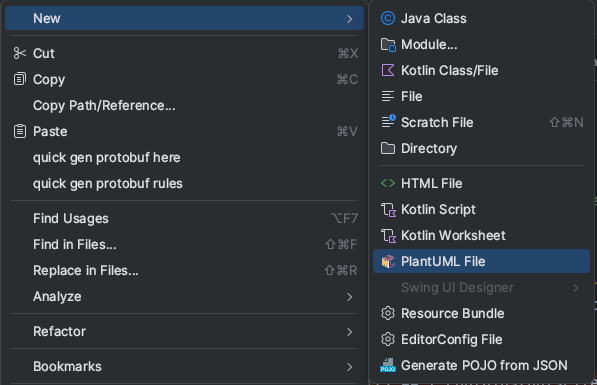Image resolution: width=597 pixels, height=385 pixels.
Task: Open the New menu entry
Action: click(184, 18)
